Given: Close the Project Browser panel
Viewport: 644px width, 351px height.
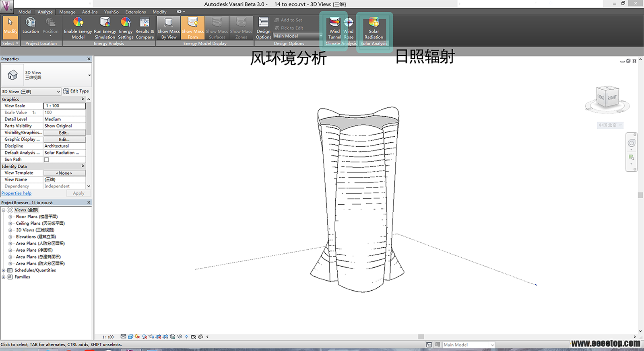Looking at the screenshot, I should coord(89,203).
